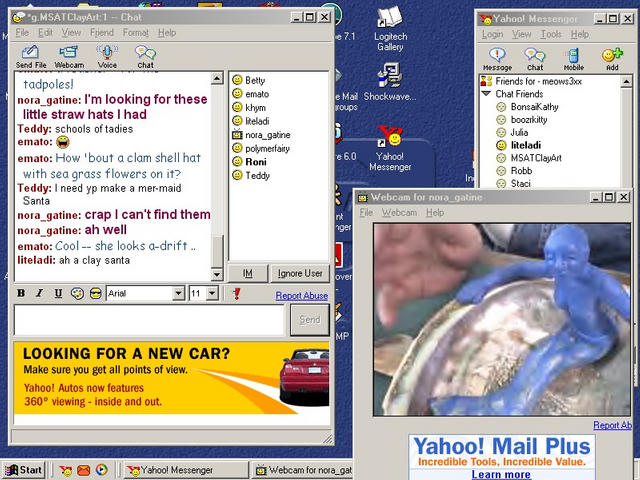Click the Yahoo! Autos new car banner ad
The height and width of the screenshot is (480, 640).
(x=171, y=378)
